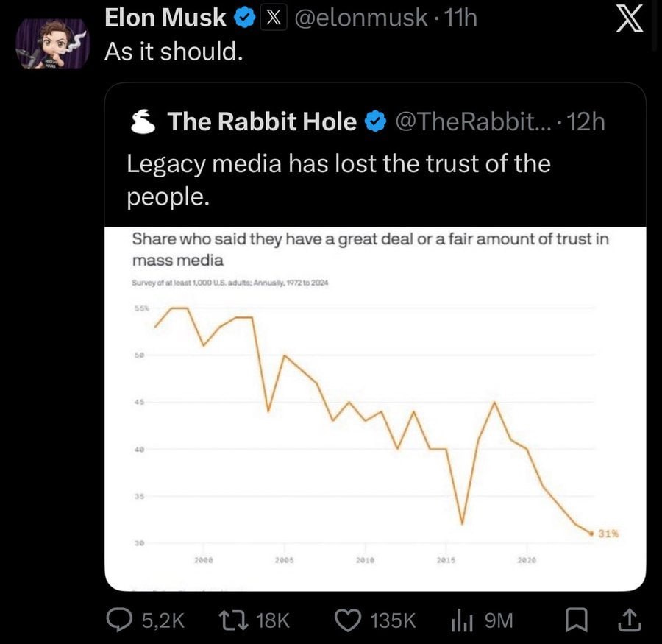This screenshot has width=662, height=644.
Task: Click Elon Musk's blue verified badge
Action: coord(243,18)
